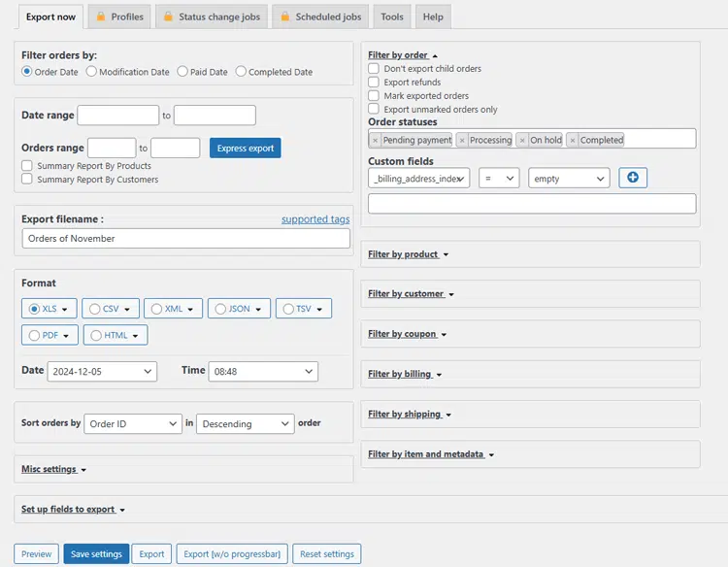Open Sort orders by Order ID dropdown
The height and width of the screenshot is (567, 728).
[x=133, y=424]
